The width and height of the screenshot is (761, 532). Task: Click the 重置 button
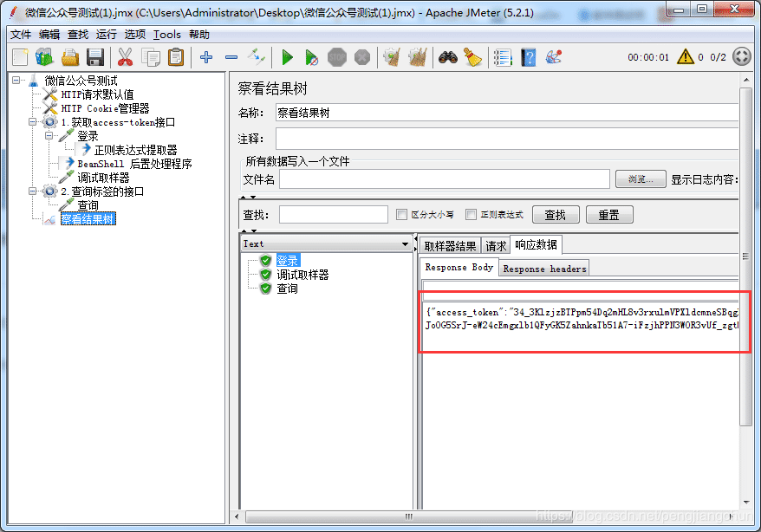[x=609, y=214]
